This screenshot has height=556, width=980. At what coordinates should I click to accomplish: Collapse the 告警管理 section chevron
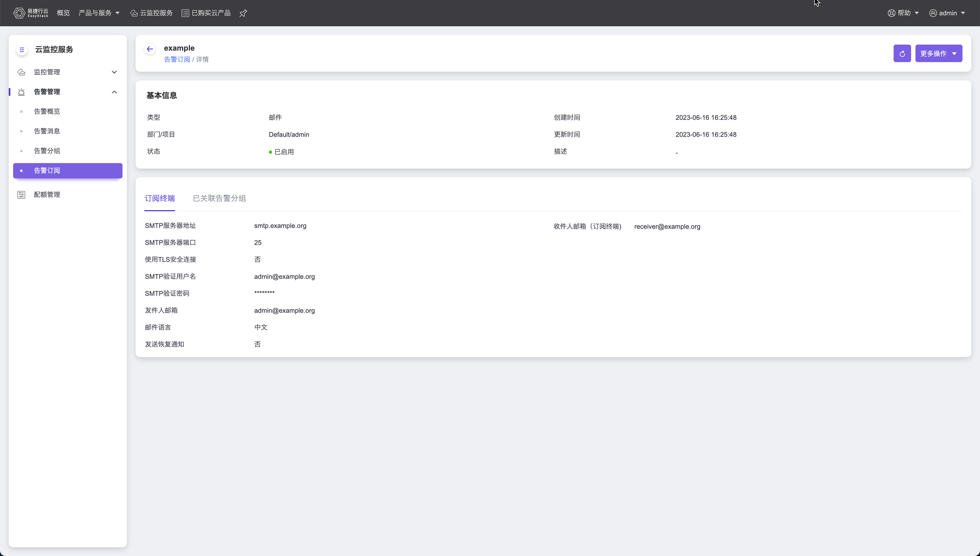tap(114, 92)
